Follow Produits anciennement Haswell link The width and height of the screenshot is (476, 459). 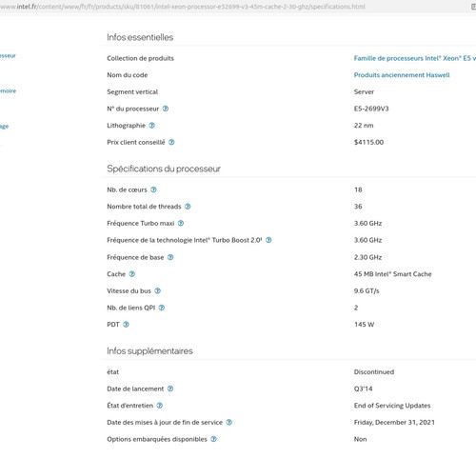click(402, 75)
